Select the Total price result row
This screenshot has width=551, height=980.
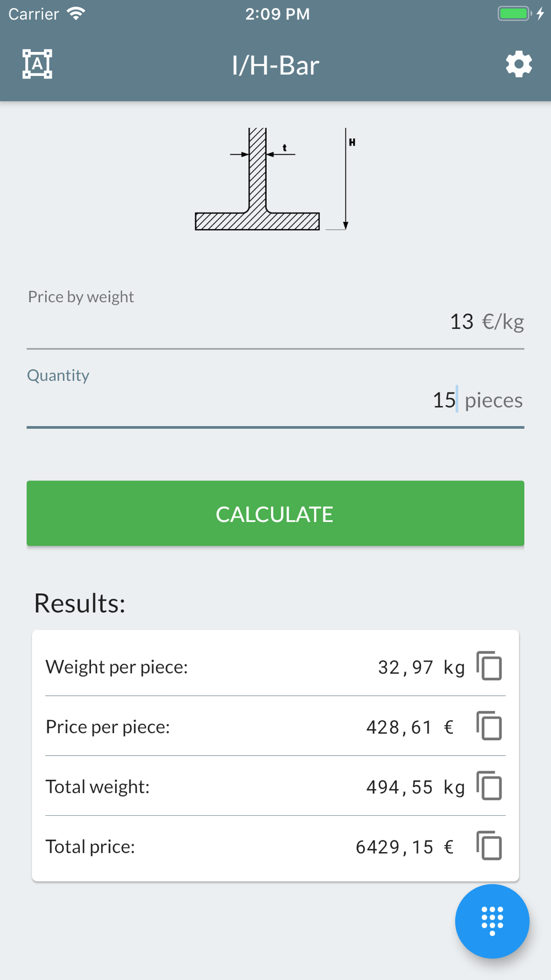(275, 846)
